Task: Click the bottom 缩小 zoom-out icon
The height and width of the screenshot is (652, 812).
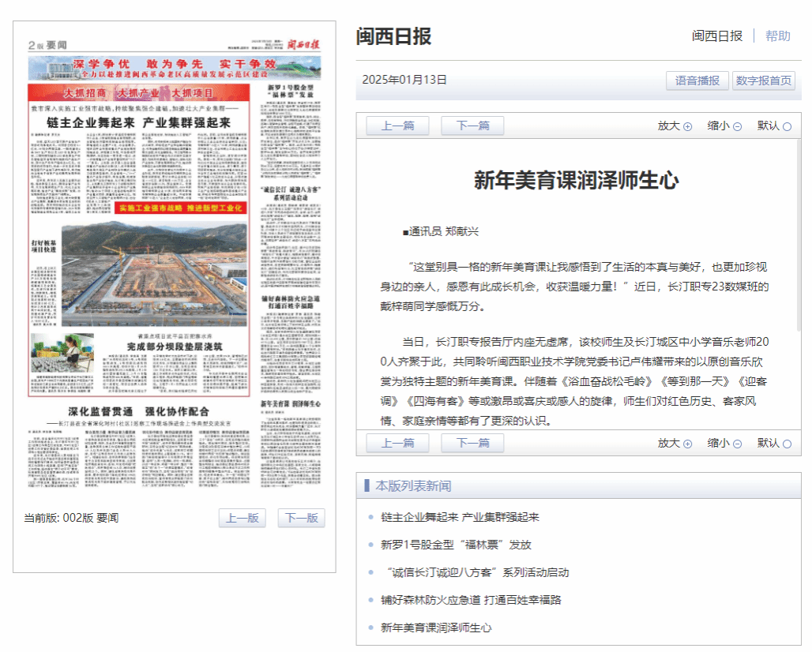Action: [737, 444]
